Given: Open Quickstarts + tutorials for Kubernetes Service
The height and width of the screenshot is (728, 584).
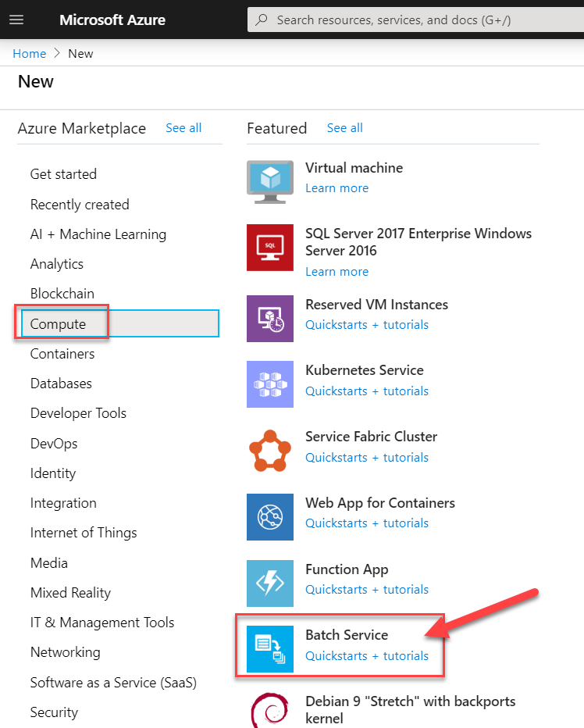Looking at the screenshot, I should tap(367, 391).
